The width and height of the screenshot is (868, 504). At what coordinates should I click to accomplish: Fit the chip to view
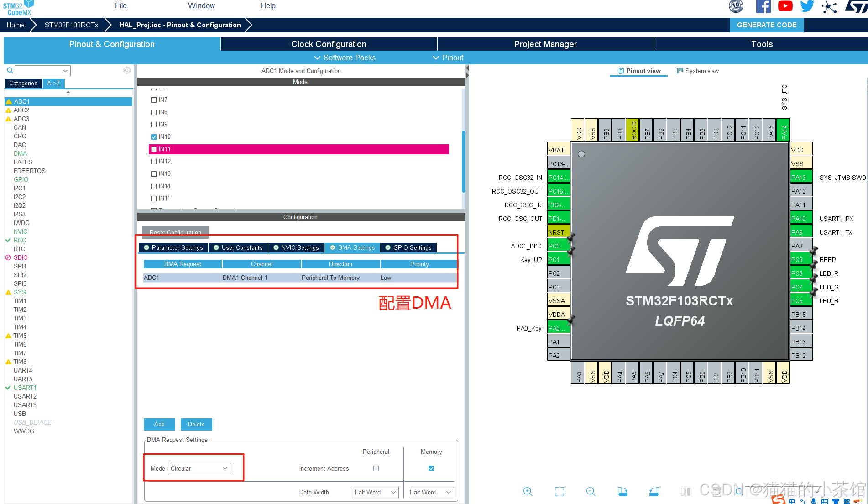[x=559, y=492]
